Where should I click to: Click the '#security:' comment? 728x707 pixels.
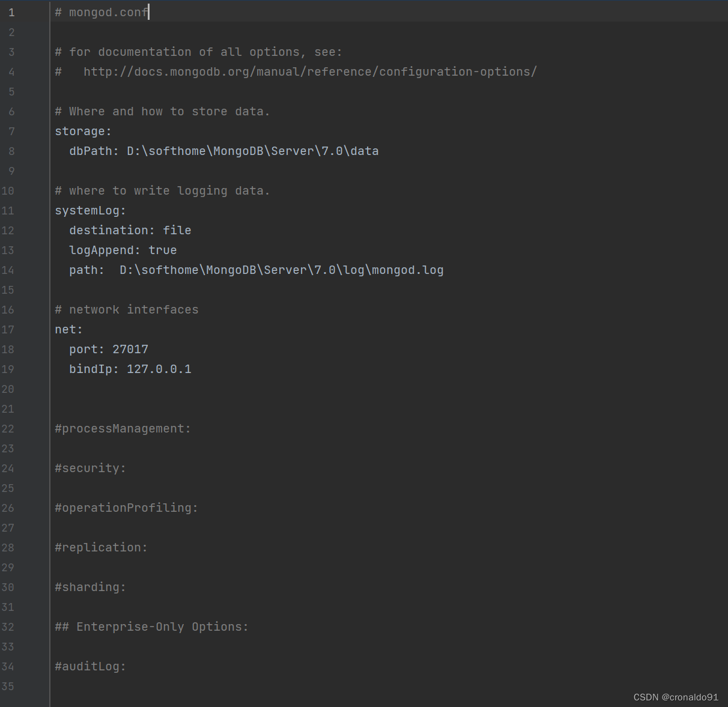click(90, 469)
